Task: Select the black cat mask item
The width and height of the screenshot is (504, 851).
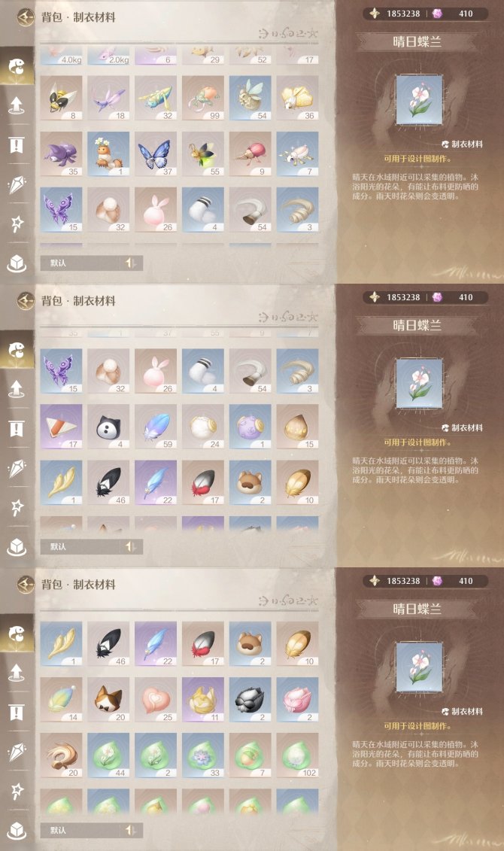Action: click(108, 427)
